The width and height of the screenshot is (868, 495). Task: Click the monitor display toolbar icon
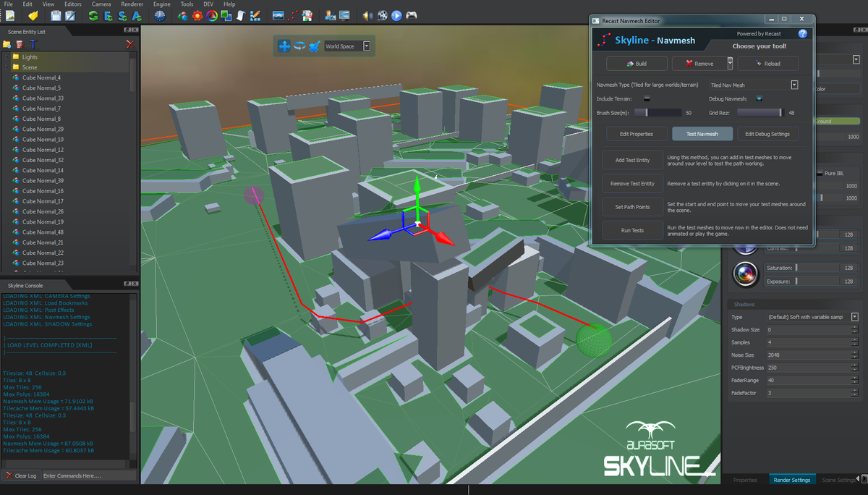tap(344, 15)
